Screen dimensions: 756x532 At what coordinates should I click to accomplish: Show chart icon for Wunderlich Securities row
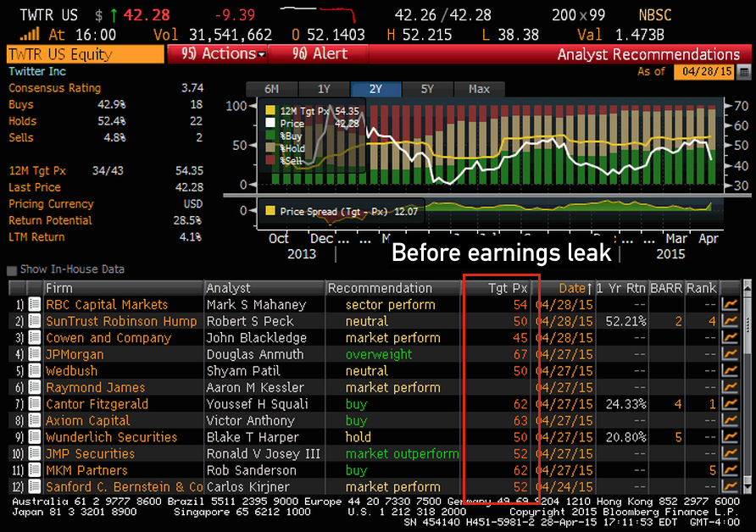[x=730, y=437]
